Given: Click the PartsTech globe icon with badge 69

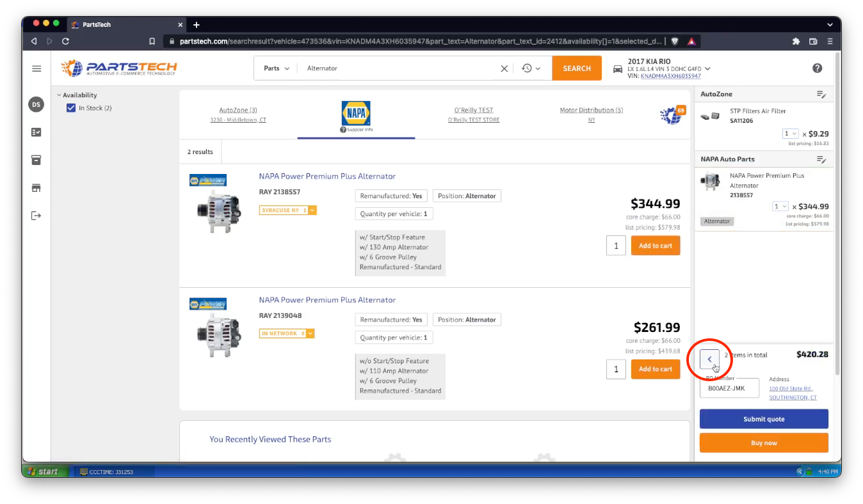Looking at the screenshot, I should [672, 115].
